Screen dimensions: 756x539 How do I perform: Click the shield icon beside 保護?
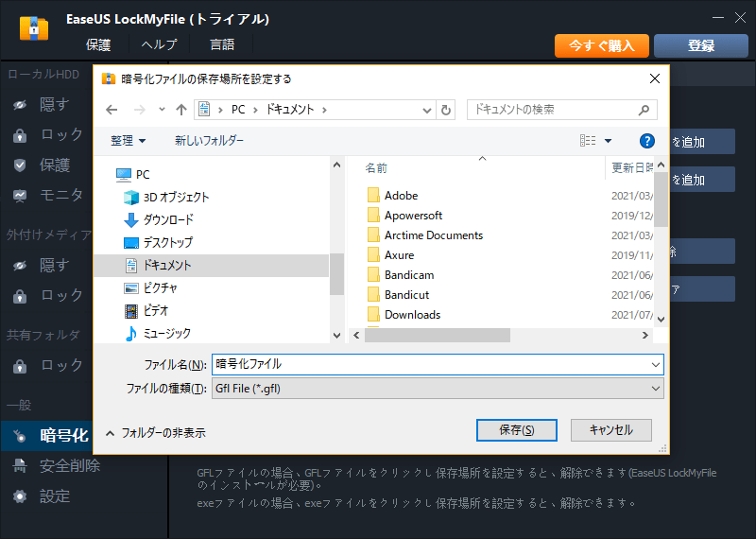pyautogui.click(x=20, y=165)
